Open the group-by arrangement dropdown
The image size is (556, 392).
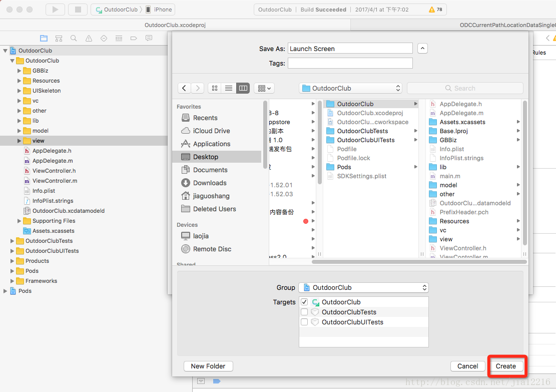click(x=264, y=88)
